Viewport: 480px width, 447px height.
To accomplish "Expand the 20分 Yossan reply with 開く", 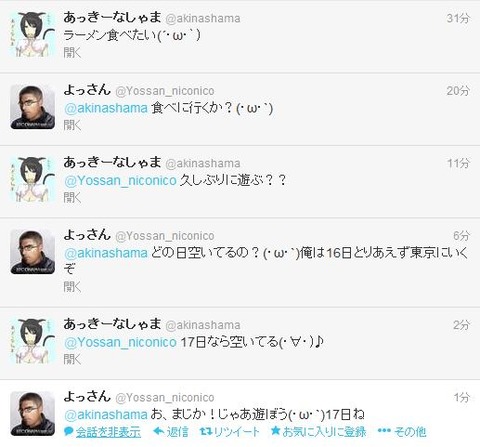I will 72,125.
